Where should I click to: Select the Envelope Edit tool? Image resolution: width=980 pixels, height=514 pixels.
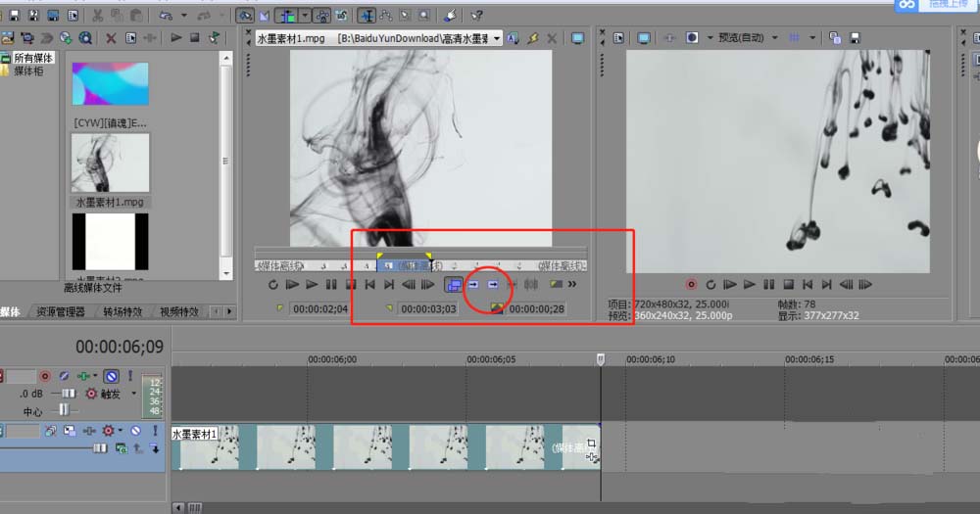pyautogui.click(x=385, y=15)
